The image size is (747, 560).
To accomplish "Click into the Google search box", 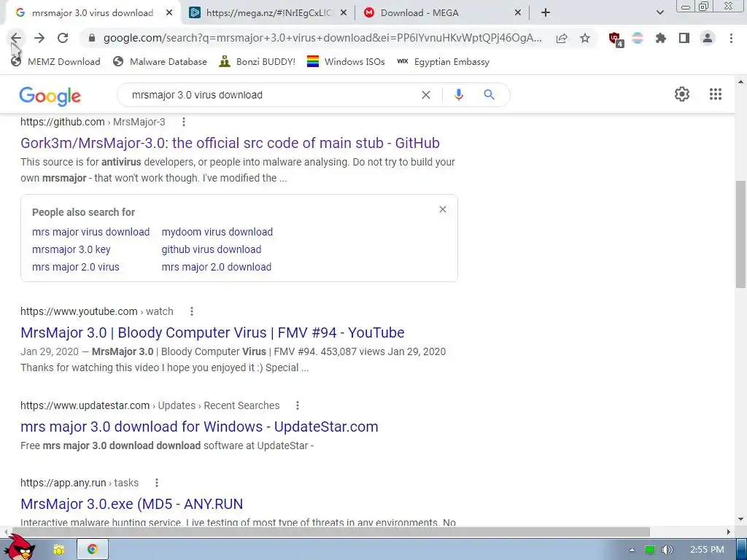I will point(271,95).
